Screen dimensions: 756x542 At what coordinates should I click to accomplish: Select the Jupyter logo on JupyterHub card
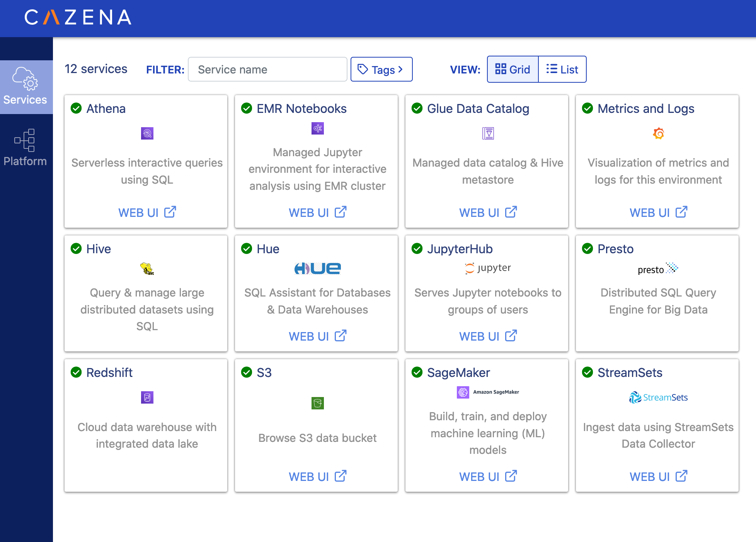[x=487, y=268]
